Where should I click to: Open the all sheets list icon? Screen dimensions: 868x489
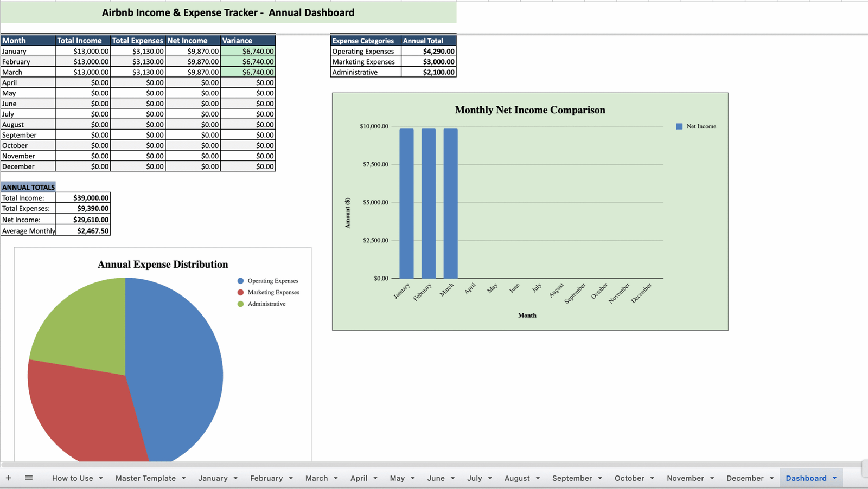tap(29, 478)
